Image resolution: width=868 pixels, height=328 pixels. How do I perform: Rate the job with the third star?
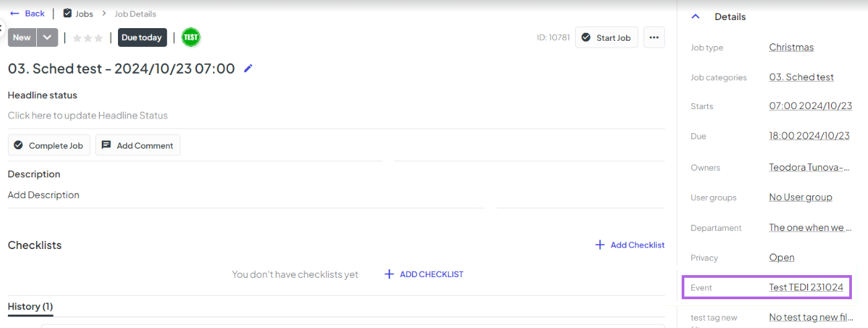[x=99, y=38]
